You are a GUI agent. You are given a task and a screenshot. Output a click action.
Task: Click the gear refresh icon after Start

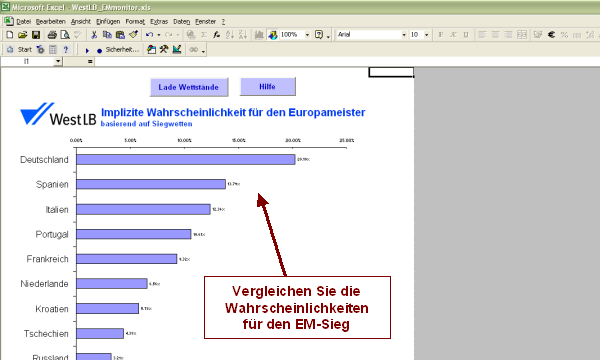[x=40, y=50]
